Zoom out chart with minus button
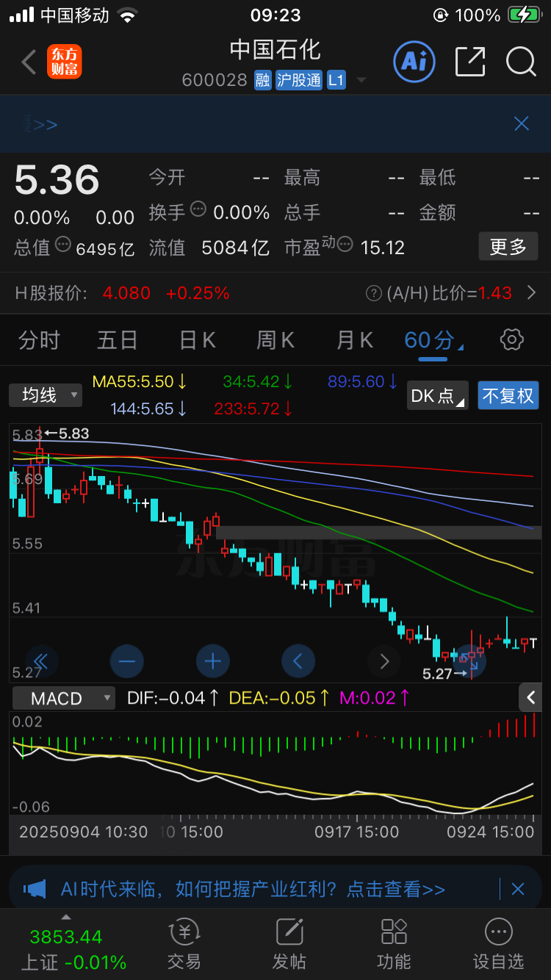Image resolution: width=551 pixels, height=980 pixels. 127,662
